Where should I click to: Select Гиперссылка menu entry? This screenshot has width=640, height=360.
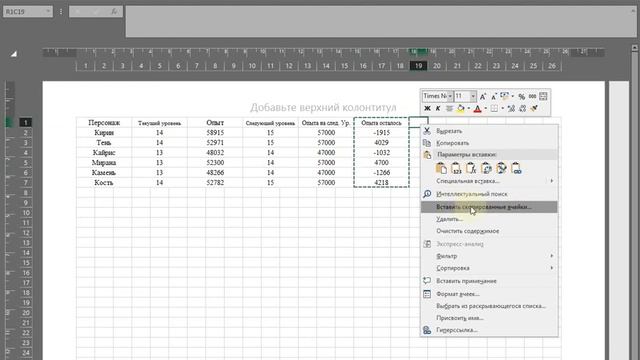pos(489,330)
